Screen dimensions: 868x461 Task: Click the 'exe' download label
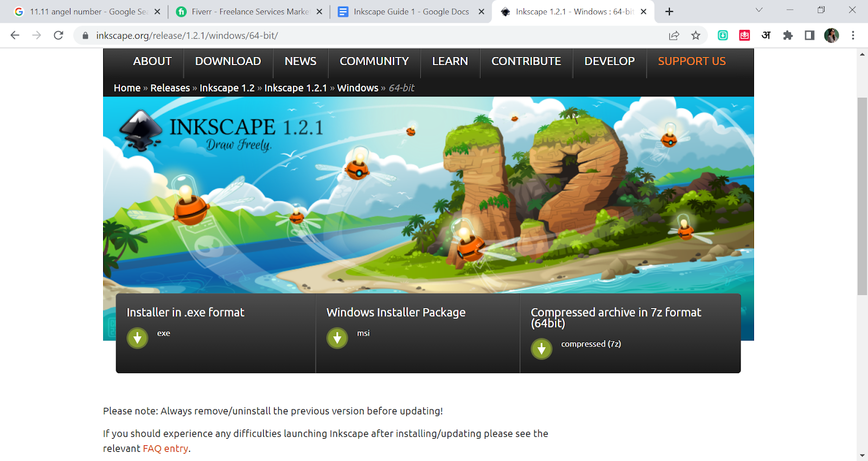point(163,333)
